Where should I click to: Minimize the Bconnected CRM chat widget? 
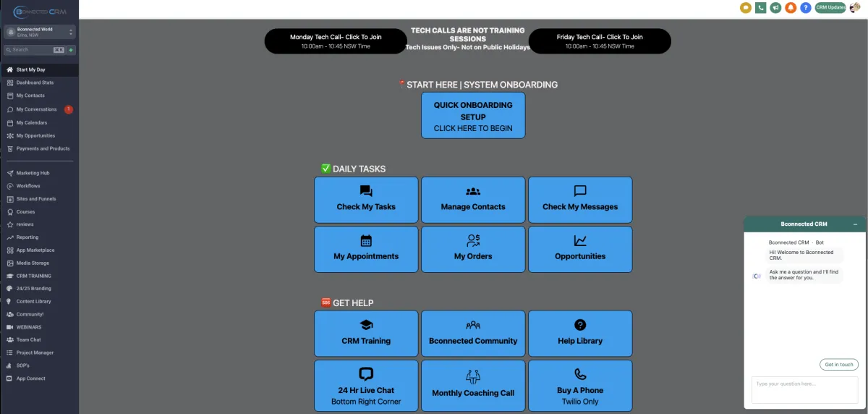point(855,224)
